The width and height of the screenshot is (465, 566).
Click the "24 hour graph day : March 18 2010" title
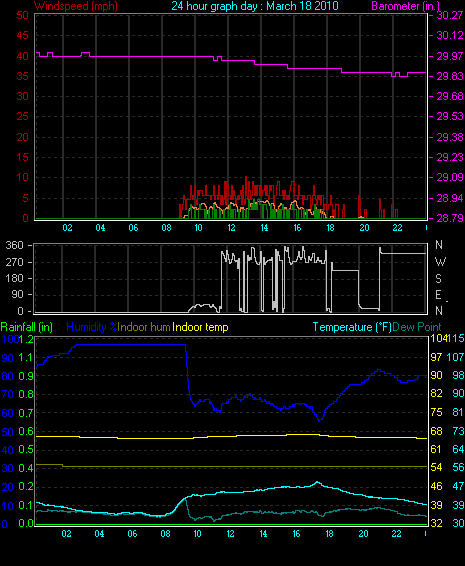255,6
